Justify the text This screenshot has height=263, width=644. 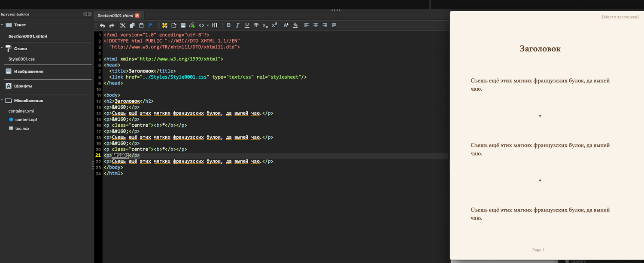(x=334, y=25)
